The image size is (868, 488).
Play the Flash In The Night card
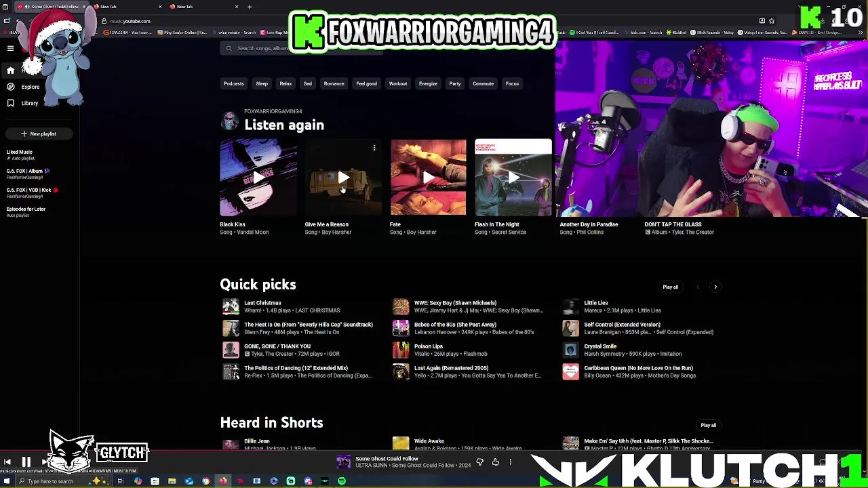513,178
